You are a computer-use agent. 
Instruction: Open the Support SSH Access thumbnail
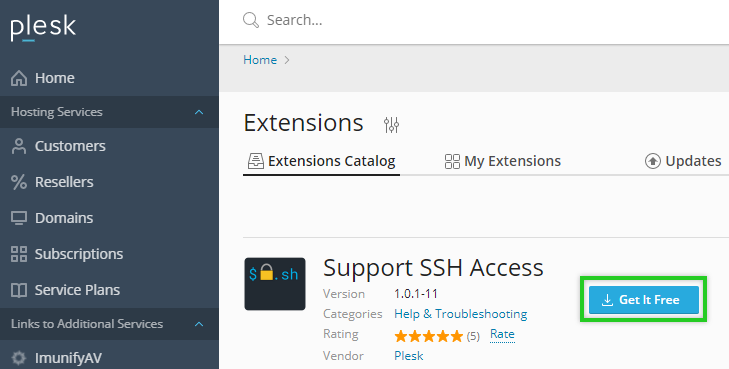[275, 284]
